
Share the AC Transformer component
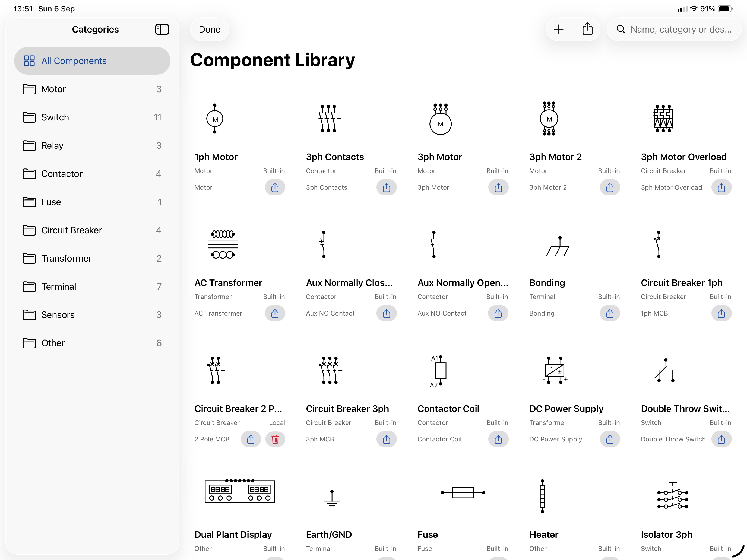point(275,313)
